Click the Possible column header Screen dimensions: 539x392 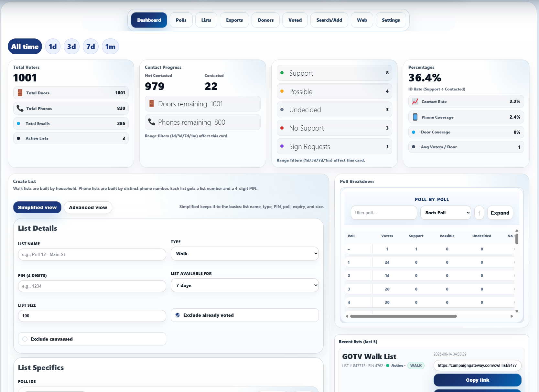pos(447,236)
